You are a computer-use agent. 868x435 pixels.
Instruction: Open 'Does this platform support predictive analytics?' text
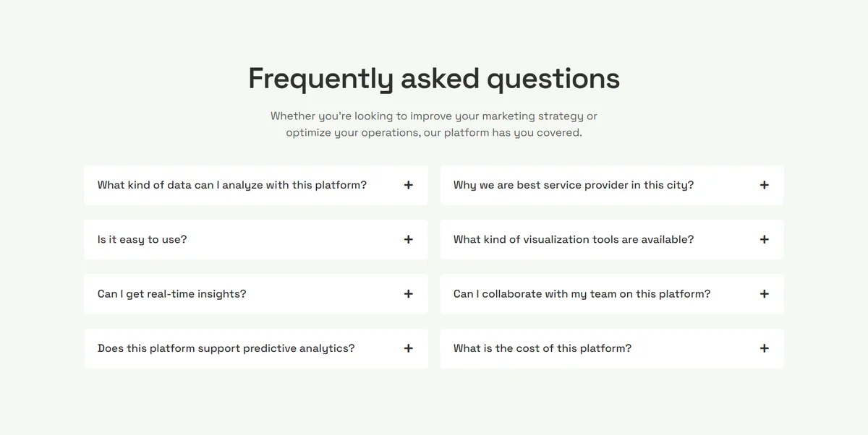tap(226, 348)
